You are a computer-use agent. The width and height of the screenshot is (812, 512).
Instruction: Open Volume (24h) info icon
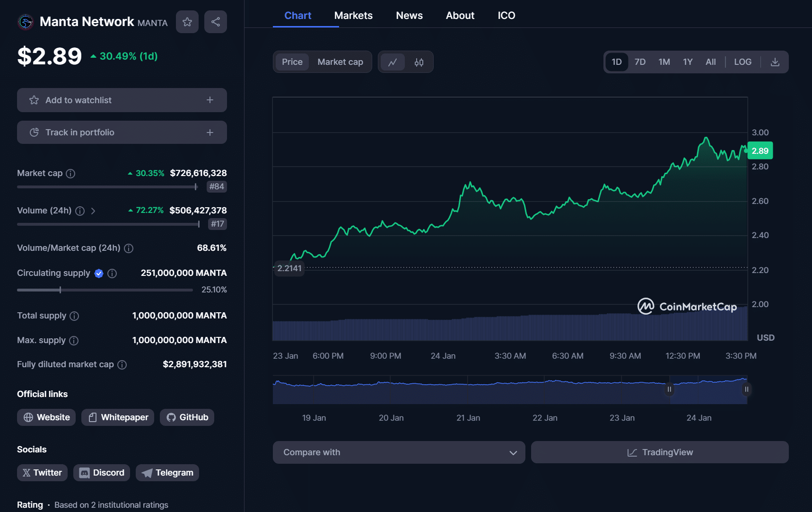tap(80, 211)
